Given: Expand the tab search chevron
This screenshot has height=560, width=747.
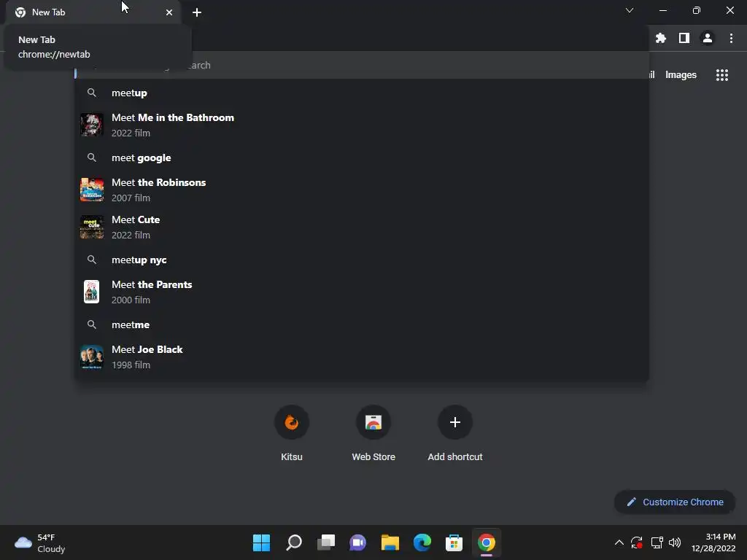Looking at the screenshot, I should 630,10.
